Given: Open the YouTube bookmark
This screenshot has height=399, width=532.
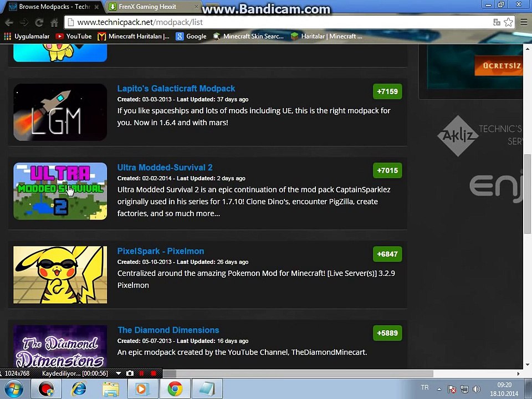Looking at the screenshot, I should (x=74, y=37).
